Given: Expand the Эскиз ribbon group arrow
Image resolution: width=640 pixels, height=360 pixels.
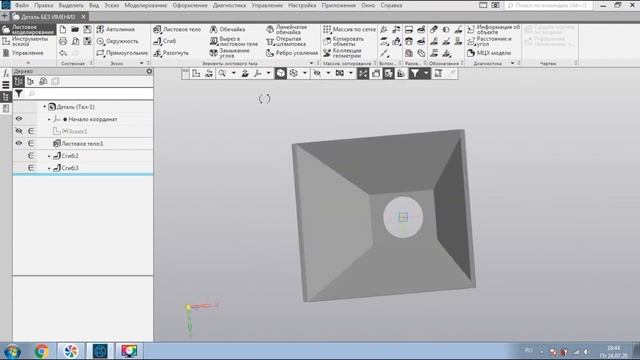Looking at the screenshot, I should click(x=142, y=63).
